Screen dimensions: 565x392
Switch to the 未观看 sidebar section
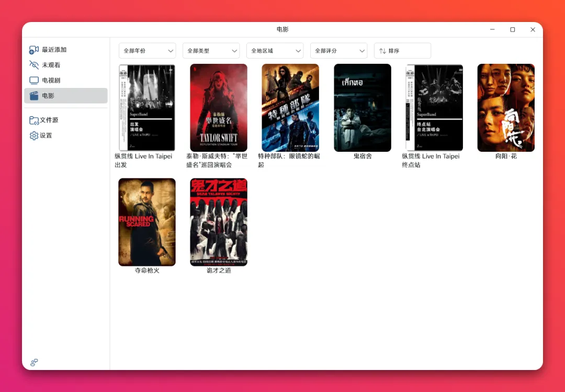coord(51,65)
